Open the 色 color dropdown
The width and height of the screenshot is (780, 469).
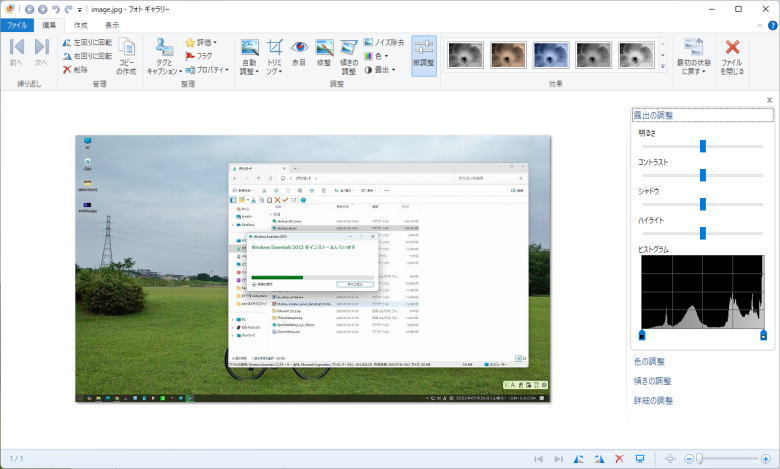pyautogui.click(x=377, y=56)
